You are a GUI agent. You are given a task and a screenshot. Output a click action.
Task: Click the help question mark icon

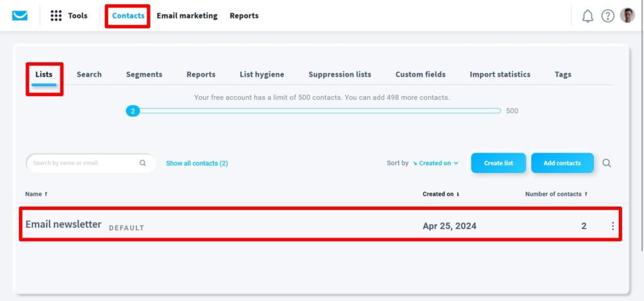point(608,16)
